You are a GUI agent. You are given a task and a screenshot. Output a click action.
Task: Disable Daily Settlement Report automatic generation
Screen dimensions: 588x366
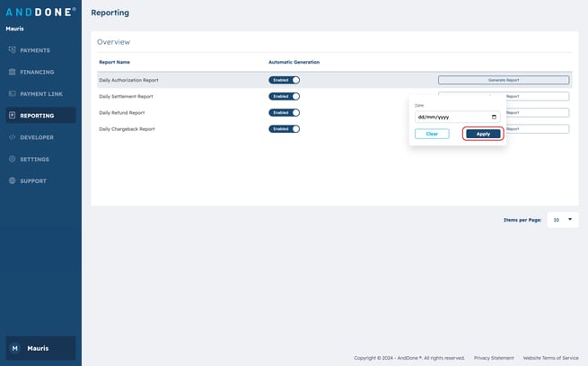(284, 96)
